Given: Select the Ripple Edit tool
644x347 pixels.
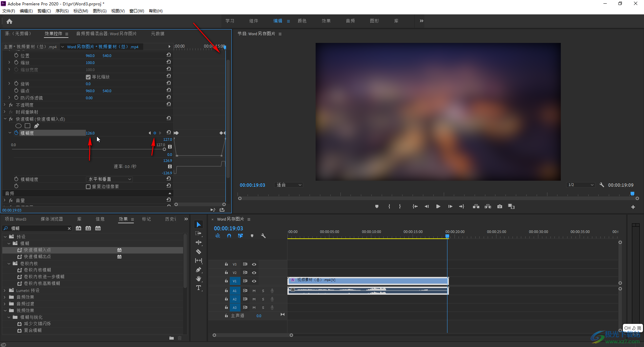Looking at the screenshot, I should (x=199, y=242).
